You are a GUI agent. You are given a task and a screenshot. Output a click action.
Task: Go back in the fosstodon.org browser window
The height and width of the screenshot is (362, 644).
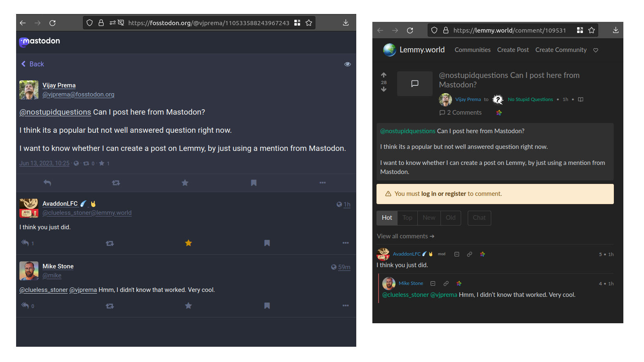point(23,23)
